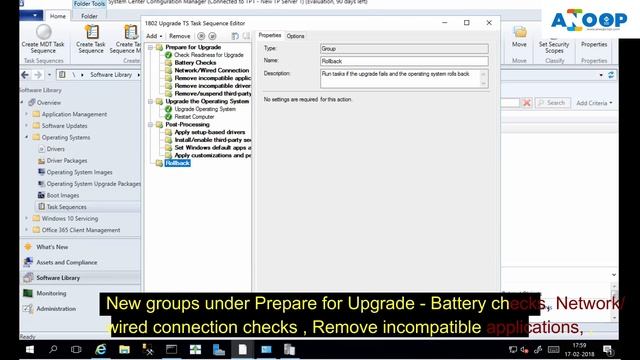
Task: Open Task View on taskbar
Action: coord(76,349)
